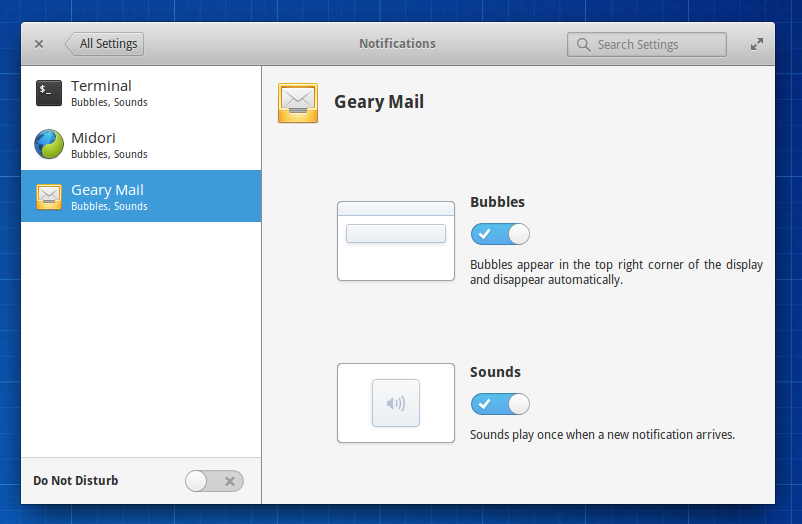Click the Do Not Disturb label
Viewport: 802px width, 524px height.
(x=76, y=481)
